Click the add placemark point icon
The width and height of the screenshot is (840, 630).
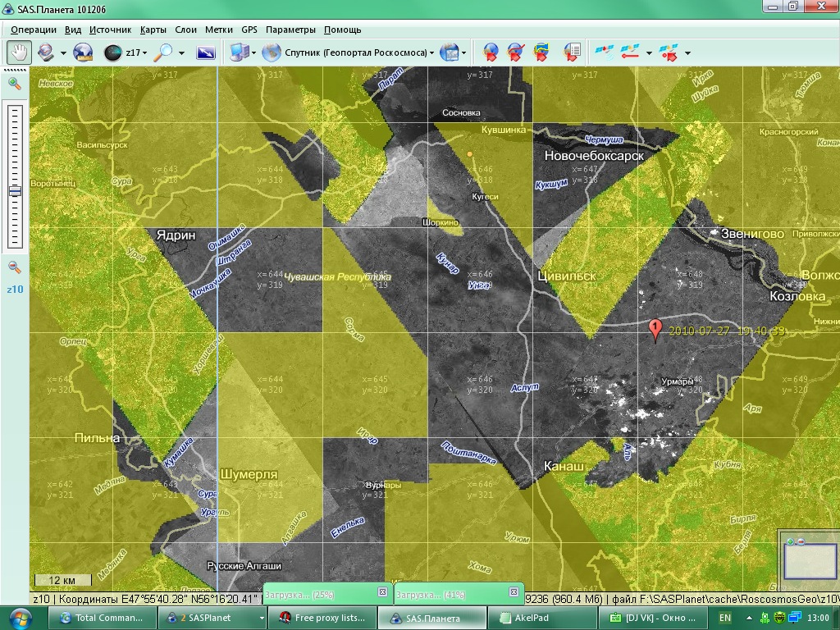(x=490, y=52)
